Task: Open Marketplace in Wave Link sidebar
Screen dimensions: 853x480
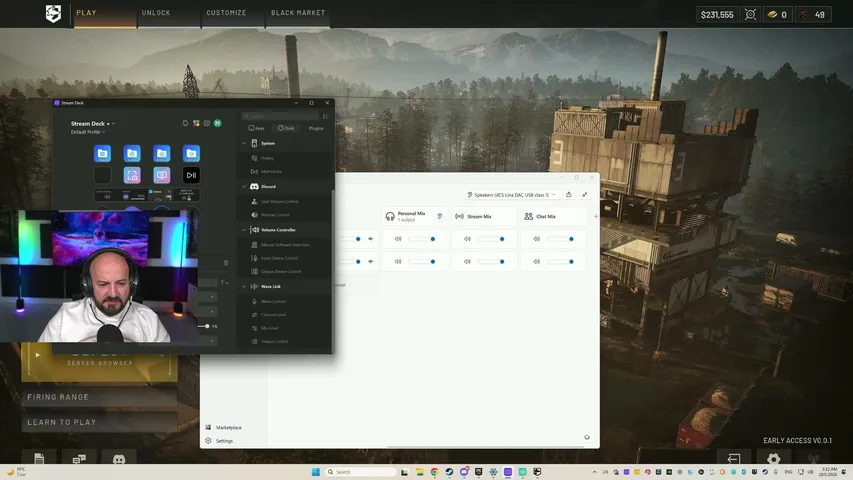Action: pyautogui.click(x=224, y=428)
